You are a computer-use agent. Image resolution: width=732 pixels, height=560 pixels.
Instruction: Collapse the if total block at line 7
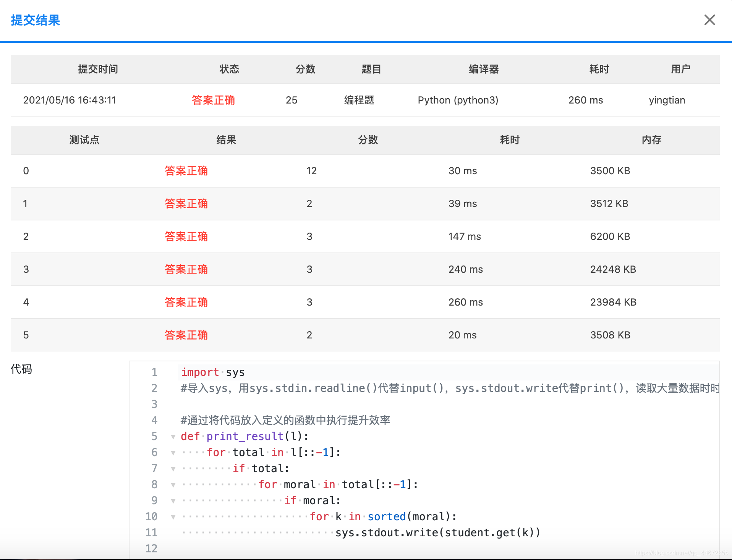pyautogui.click(x=173, y=469)
